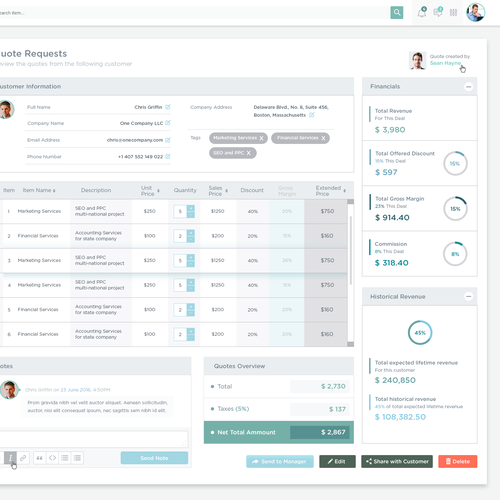Remove the Marketing Services tag
The image size is (500, 500).
[x=261, y=138]
